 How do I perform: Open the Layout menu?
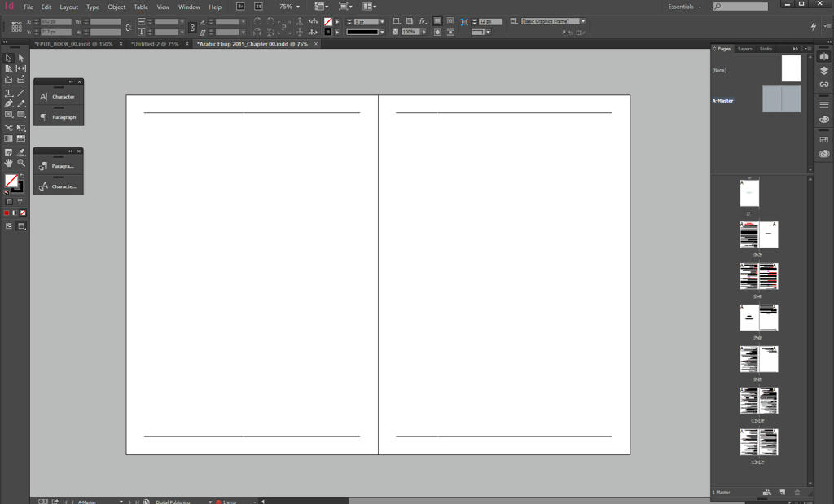tap(69, 7)
